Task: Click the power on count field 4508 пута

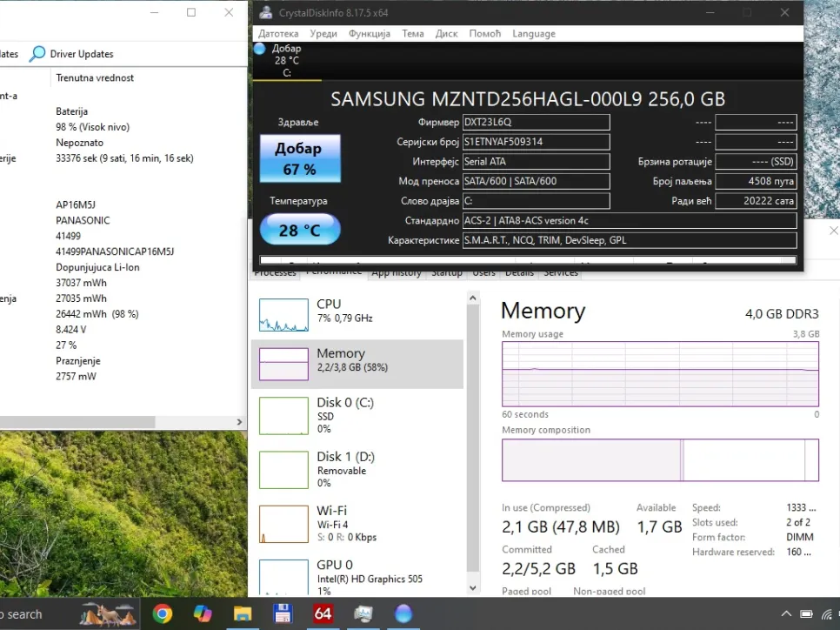Action: pyautogui.click(x=756, y=181)
